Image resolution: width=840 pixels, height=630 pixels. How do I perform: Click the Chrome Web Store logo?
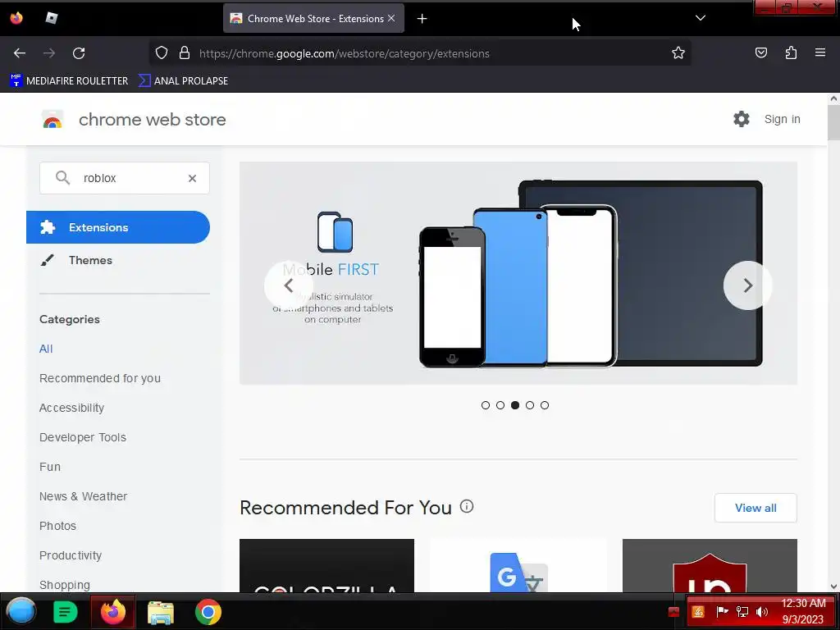click(x=52, y=120)
